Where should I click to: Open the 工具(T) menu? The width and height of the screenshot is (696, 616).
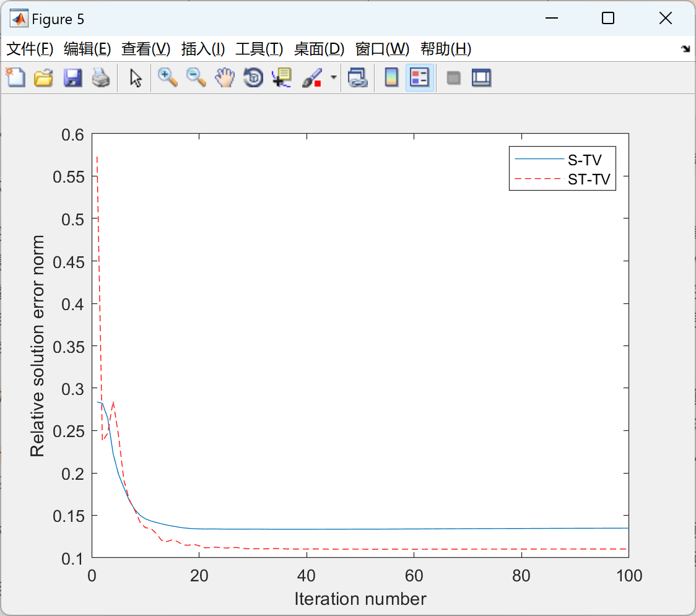tap(259, 49)
